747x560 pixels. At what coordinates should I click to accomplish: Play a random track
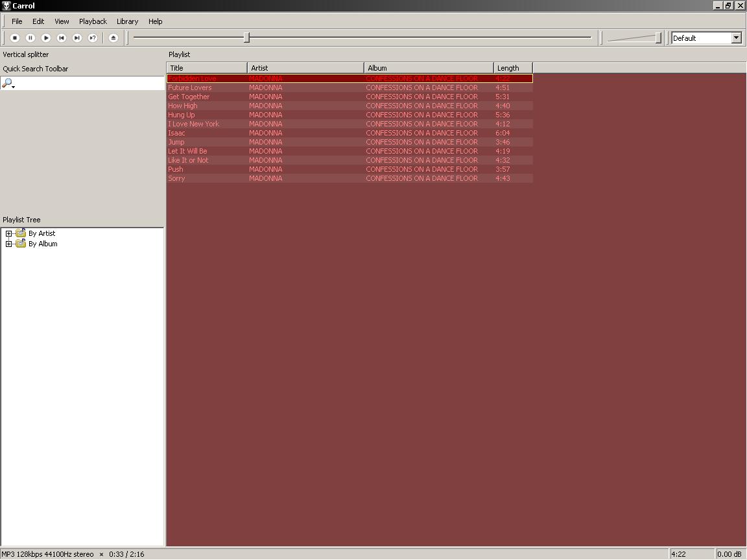(x=93, y=38)
